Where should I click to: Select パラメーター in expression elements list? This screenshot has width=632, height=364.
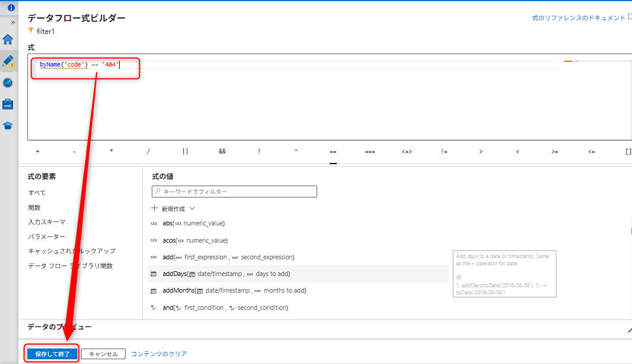pos(46,237)
